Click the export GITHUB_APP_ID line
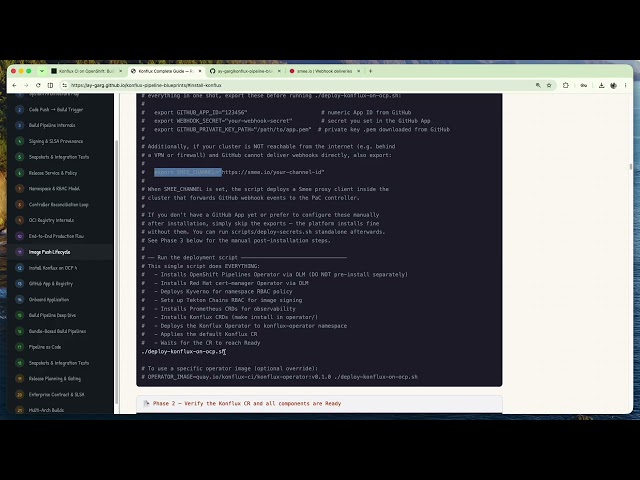Viewport: 640px width, 480px height. point(200,113)
